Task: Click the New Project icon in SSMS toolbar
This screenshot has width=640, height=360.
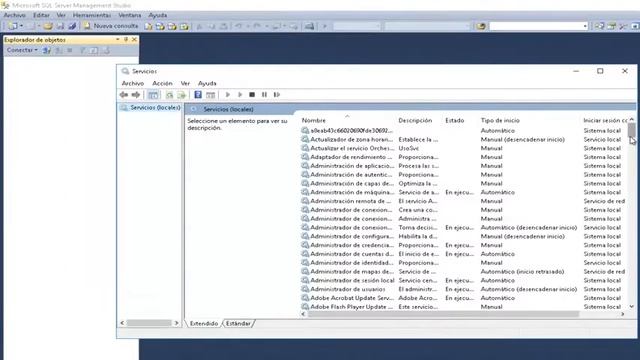Action: 13,26
